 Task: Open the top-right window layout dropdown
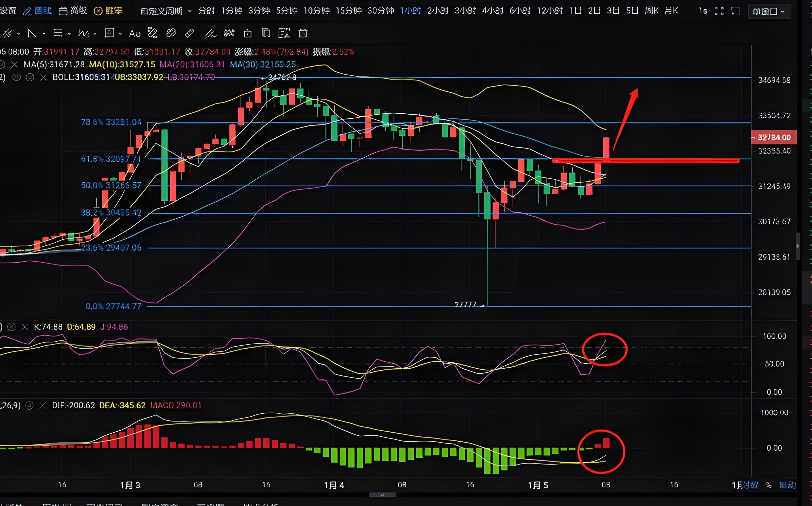coord(769,12)
